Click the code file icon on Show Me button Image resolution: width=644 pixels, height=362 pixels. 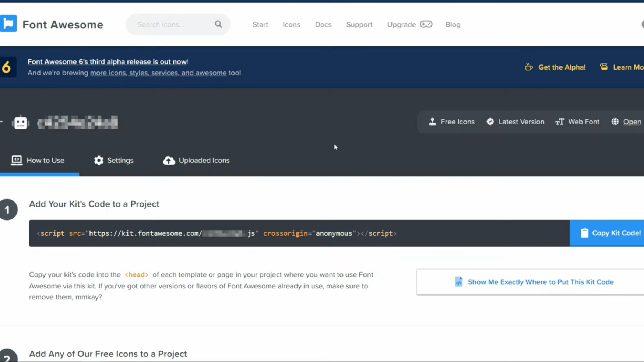click(458, 282)
